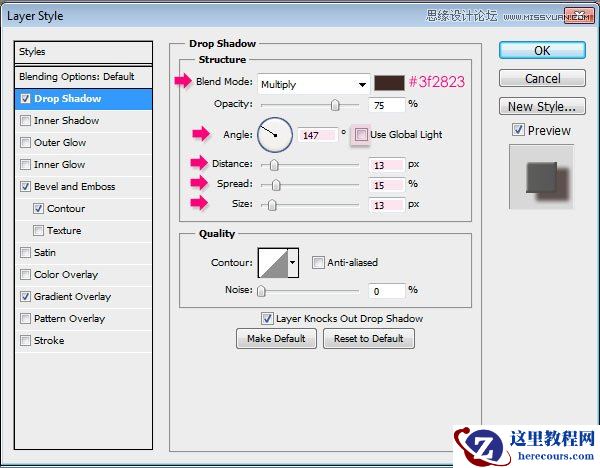This screenshot has height=468, width=600.
Task: Select Blending Options: Default entry
Action: pos(83,77)
